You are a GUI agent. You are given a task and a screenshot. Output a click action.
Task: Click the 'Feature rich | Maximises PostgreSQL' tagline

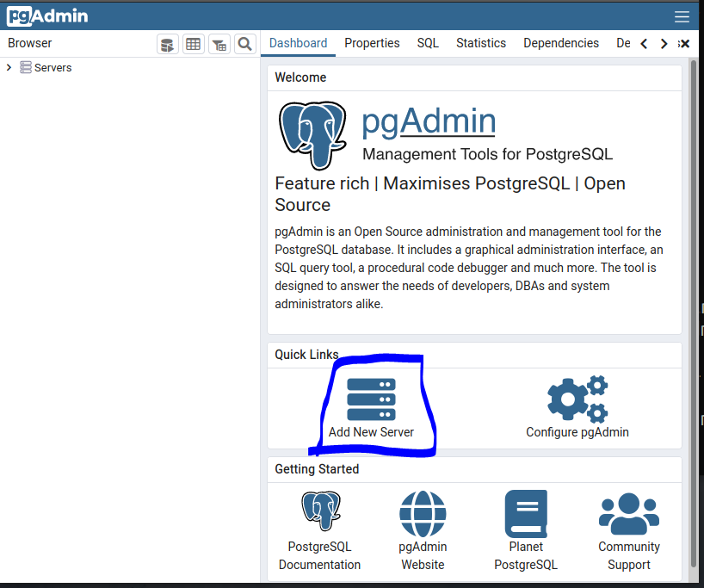[x=450, y=194]
